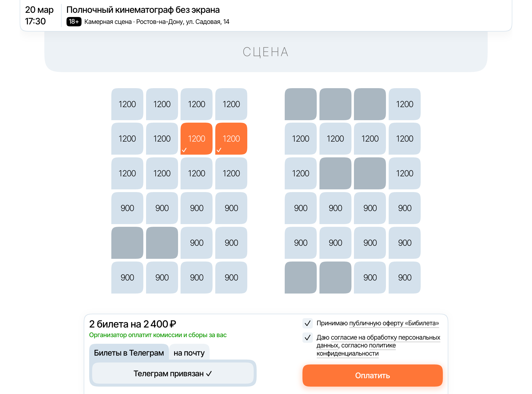Switch to the "на почту" tab
532x394 pixels.
189,353
